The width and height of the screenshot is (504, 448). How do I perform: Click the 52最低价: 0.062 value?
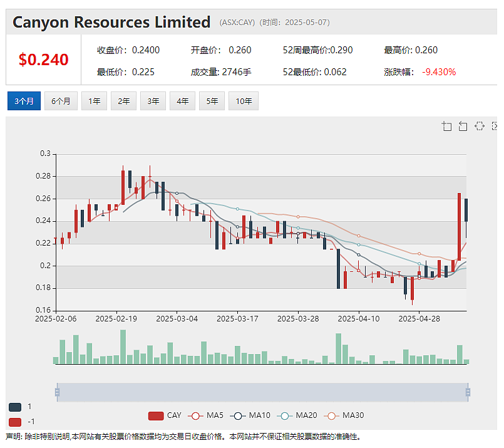(315, 71)
